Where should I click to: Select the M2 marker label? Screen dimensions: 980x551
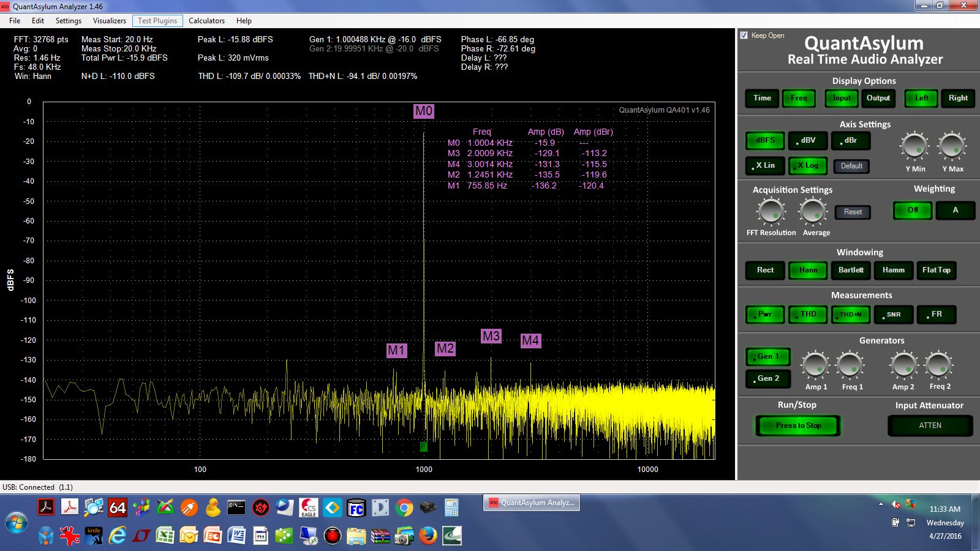click(445, 348)
